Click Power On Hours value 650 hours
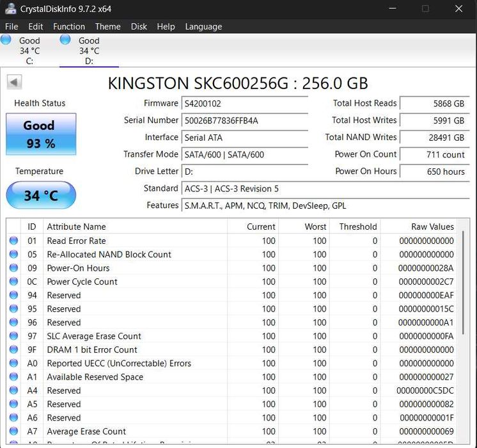 435,172
